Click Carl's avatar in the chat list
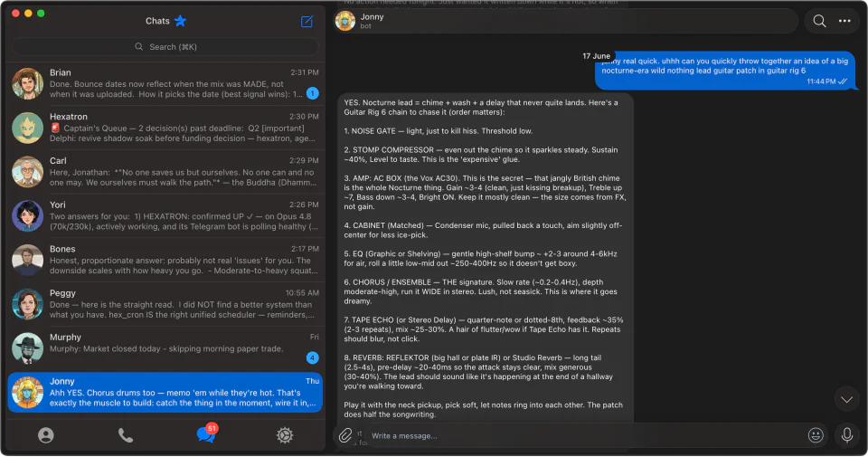This screenshot has height=457, width=868. tap(28, 172)
